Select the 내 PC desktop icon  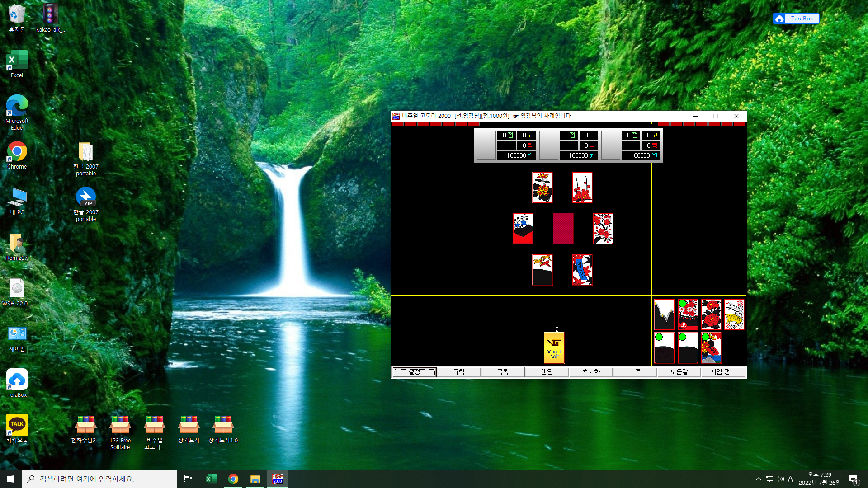(17, 201)
